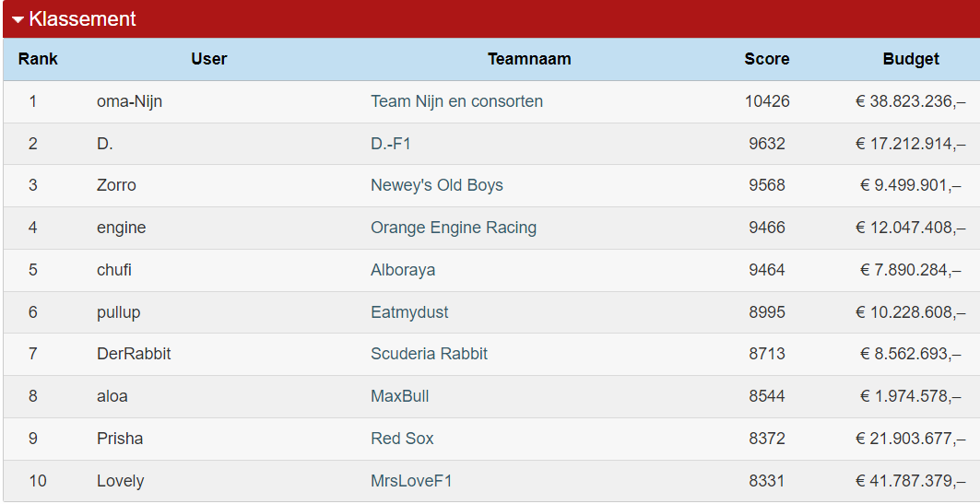Open the D.-F1 team link

click(x=391, y=144)
